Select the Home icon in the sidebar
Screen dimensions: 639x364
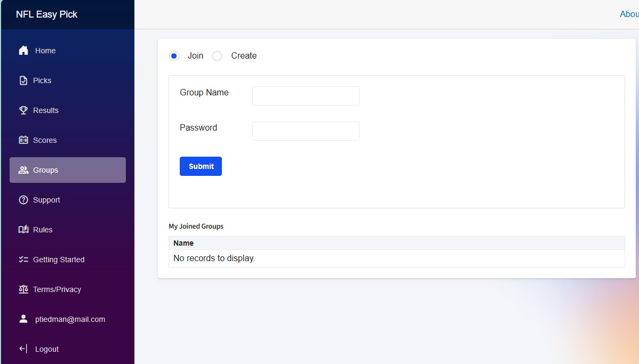pyautogui.click(x=23, y=50)
